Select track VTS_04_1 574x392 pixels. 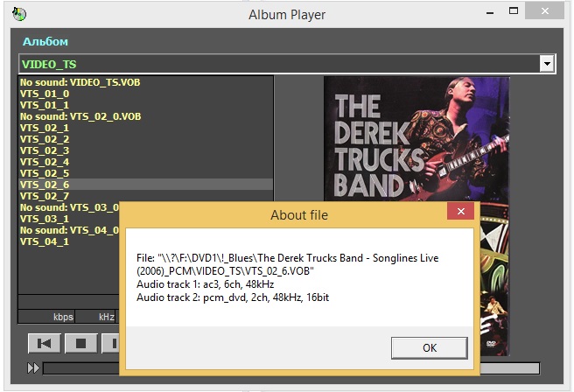pyautogui.click(x=69, y=241)
